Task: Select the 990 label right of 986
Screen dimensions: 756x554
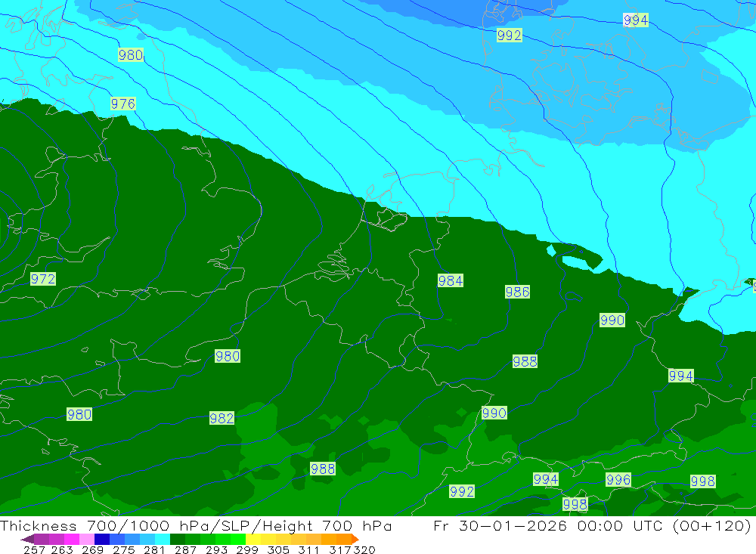Action: point(612,320)
